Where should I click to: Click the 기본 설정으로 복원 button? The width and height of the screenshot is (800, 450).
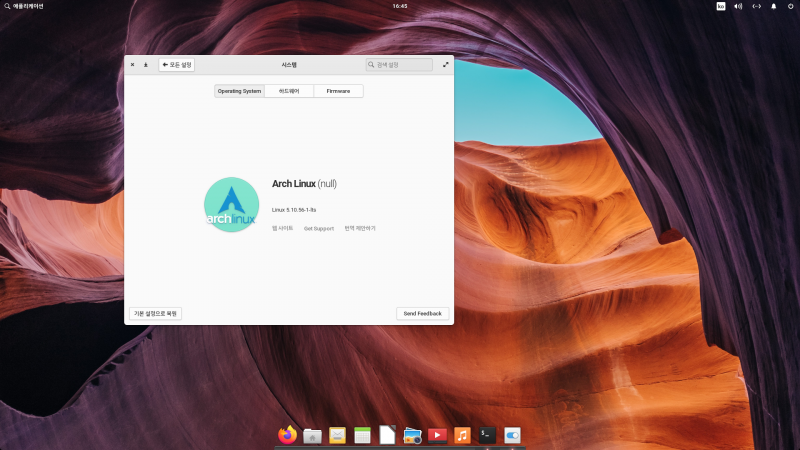tap(155, 313)
